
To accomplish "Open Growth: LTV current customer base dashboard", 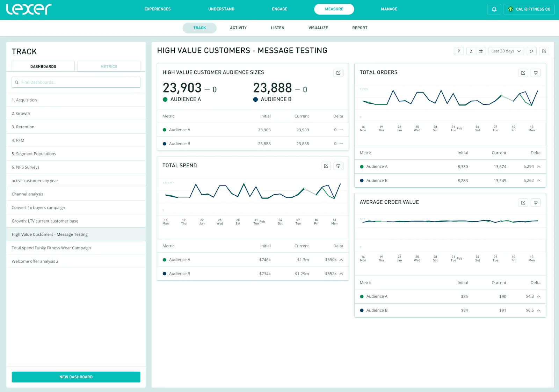I will 76,221.
